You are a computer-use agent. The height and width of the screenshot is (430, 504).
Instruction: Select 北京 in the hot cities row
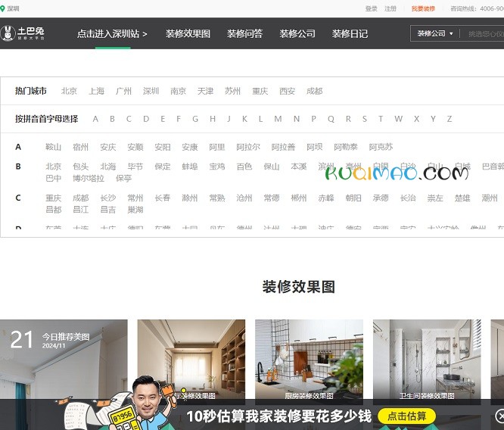(x=69, y=91)
